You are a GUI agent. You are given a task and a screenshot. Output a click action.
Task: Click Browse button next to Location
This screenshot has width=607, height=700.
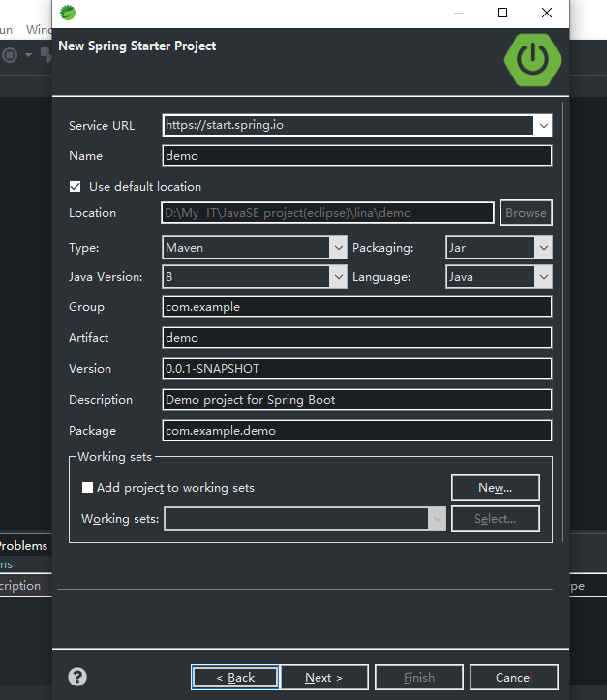526,212
